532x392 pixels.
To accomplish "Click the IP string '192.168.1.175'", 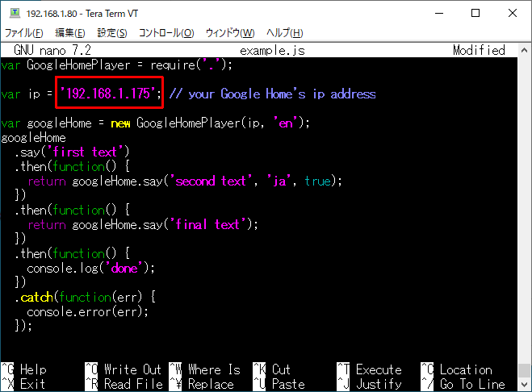I will 107,94.
